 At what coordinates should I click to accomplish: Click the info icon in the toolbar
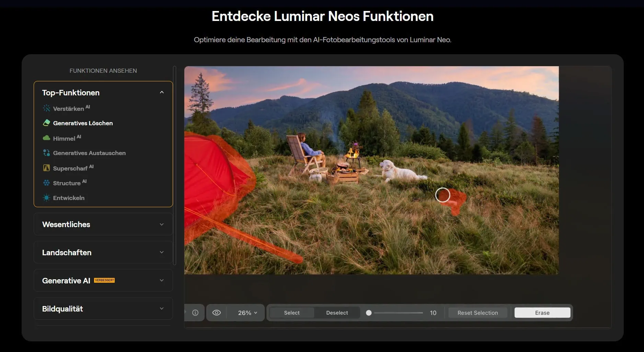coord(195,313)
